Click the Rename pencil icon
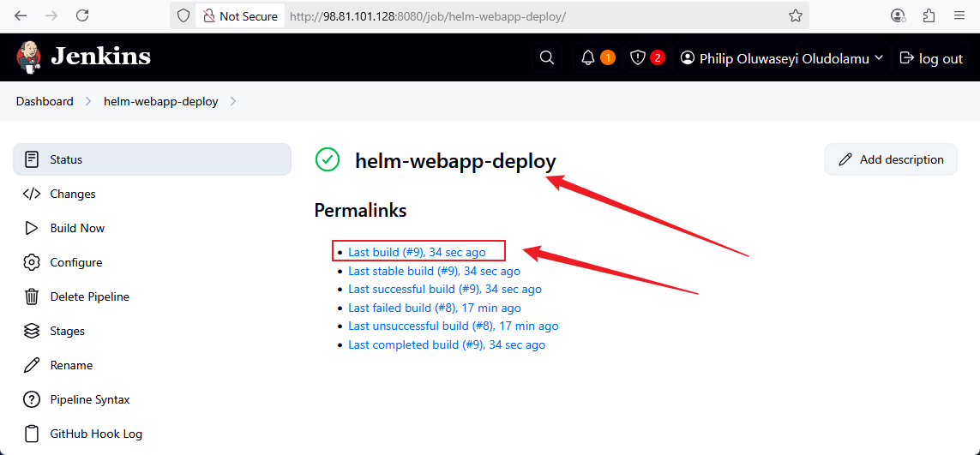Viewport: 980px width, 455px height. (32, 365)
